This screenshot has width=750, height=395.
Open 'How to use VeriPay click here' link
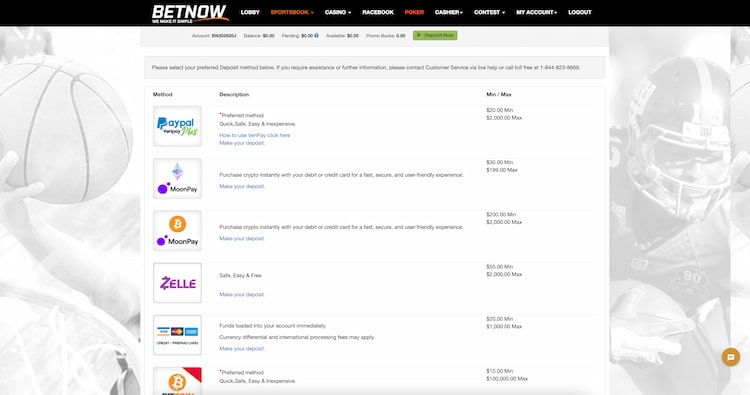point(254,135)
